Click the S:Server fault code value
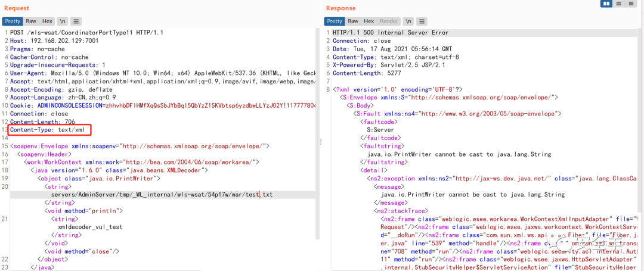The image size is (644, 271). [381, 130]
